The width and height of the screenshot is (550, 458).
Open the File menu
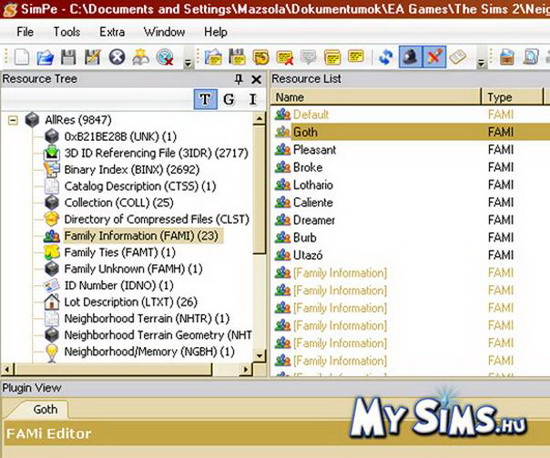coord(25,32)
